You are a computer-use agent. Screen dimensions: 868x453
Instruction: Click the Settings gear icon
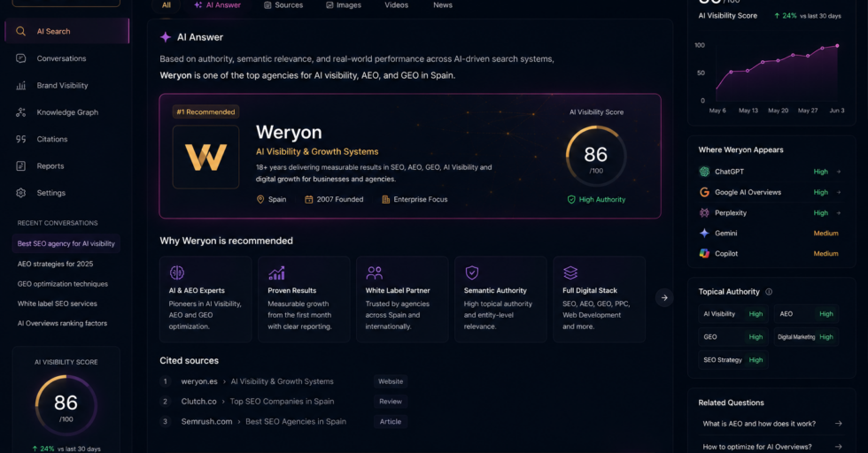pos(21,193)
